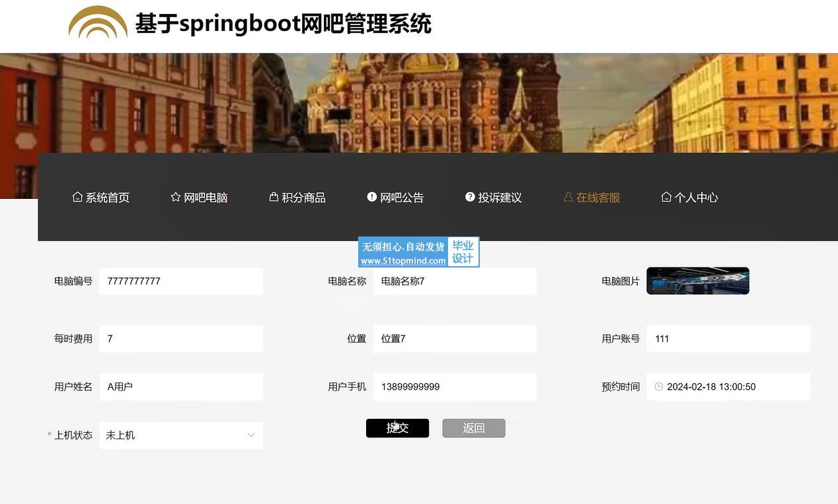Click the bag icon beside 积分商品
The width and height of the screenshot is (838, 504).
[274, 197]
